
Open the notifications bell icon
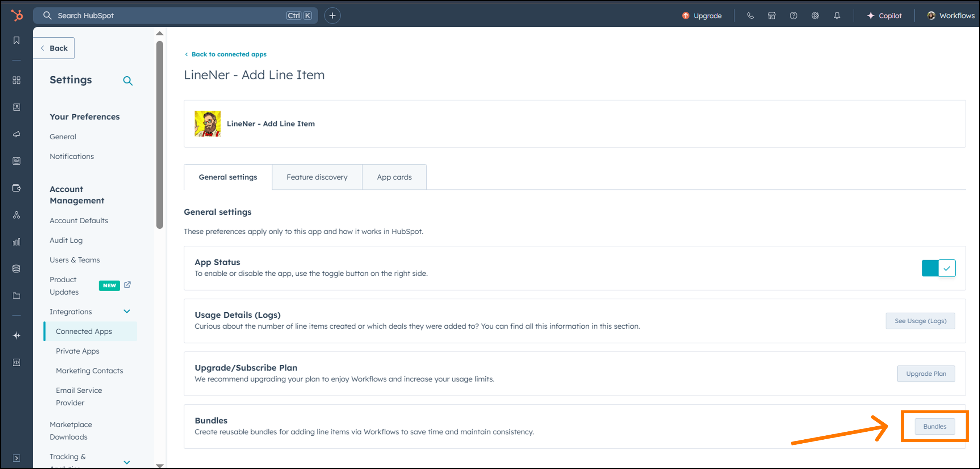[x=837, y=16]
